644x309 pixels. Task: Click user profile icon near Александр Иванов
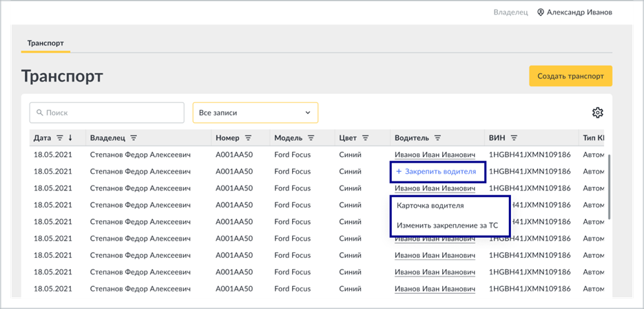[541, 12]
